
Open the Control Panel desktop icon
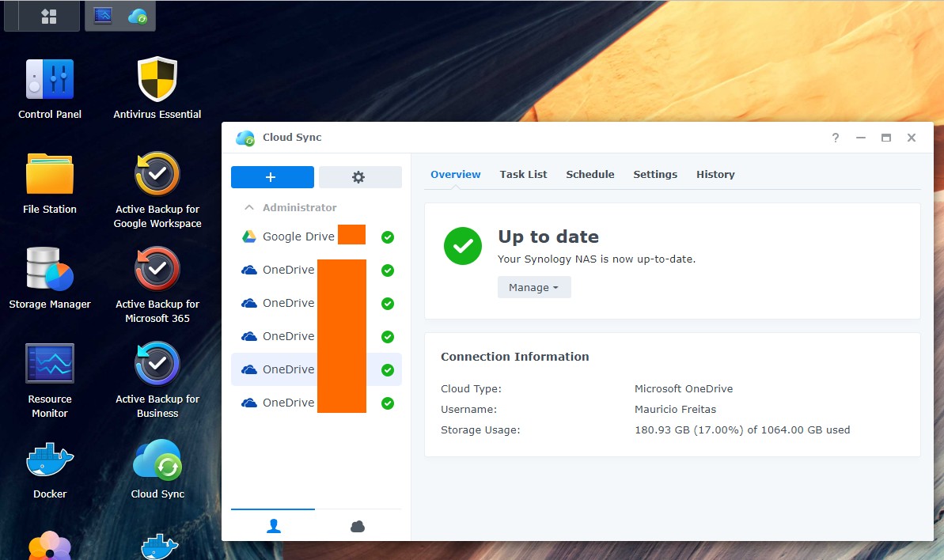[x=50, y=80]
